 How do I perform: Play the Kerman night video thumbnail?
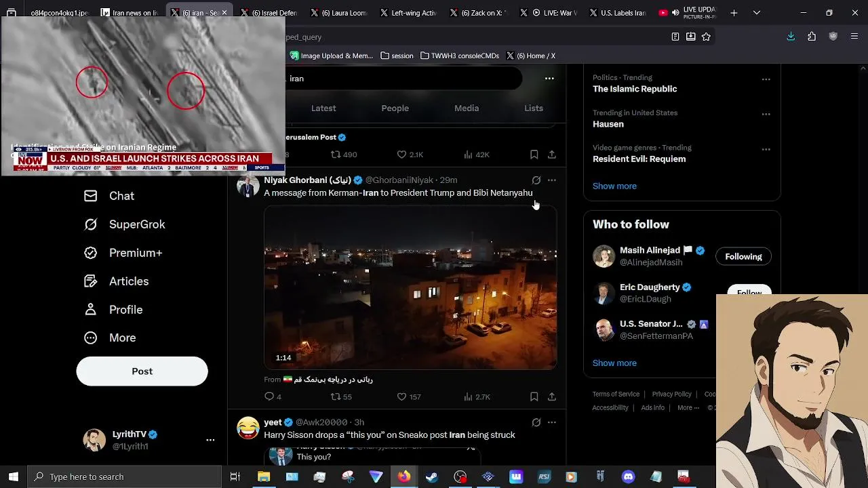pyautogui.click(x=410, y=288)
